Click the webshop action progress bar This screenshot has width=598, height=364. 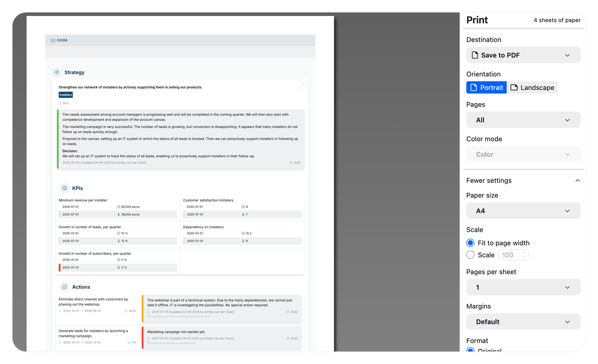(x=180, y=316)
